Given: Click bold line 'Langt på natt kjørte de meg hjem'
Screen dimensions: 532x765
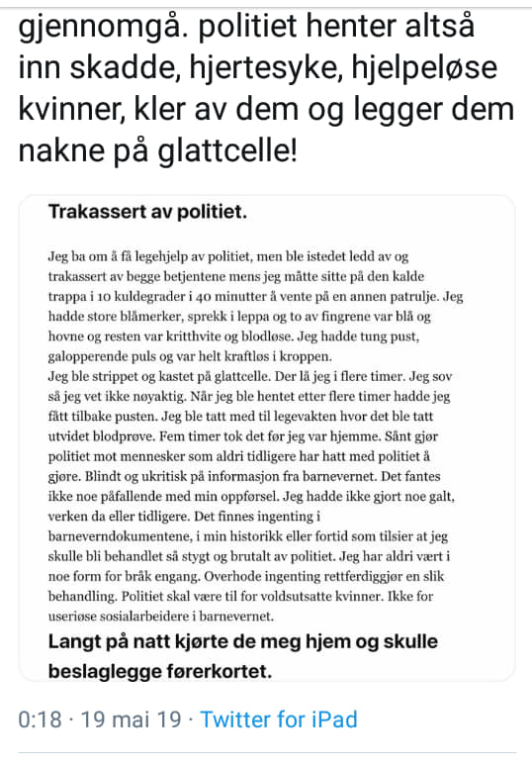Looking at the screenshot, I should pyautogui.click(x=243, y=641).
